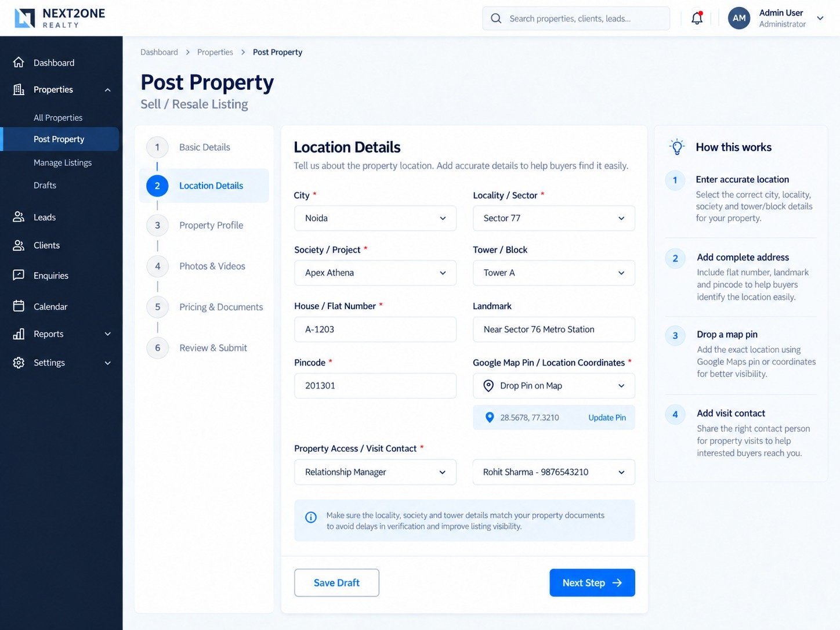Image resolution: width=840 pixels, height=630 pixels.
Task: Expand the Reports sidebar chevron
Action: click(x=107, y=334)
